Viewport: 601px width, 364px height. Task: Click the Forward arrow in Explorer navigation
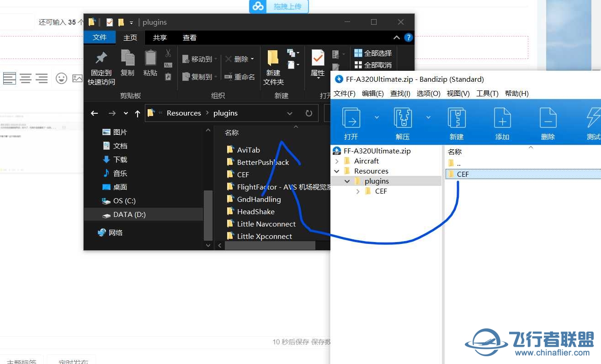[112, 113]
